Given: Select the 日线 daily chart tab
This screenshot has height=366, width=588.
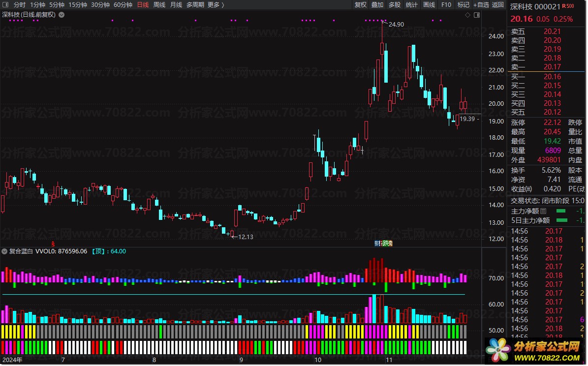Looking at the screenshot, I should pos(143,5).
